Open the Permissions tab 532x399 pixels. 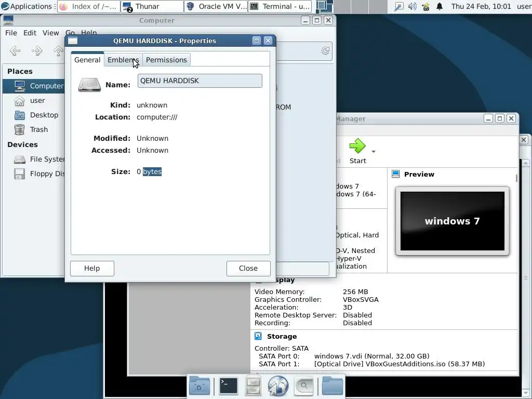(x=166, y=60)
